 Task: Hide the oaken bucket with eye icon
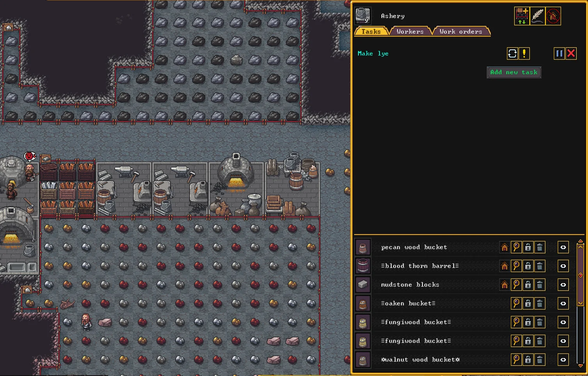point(563,303)
